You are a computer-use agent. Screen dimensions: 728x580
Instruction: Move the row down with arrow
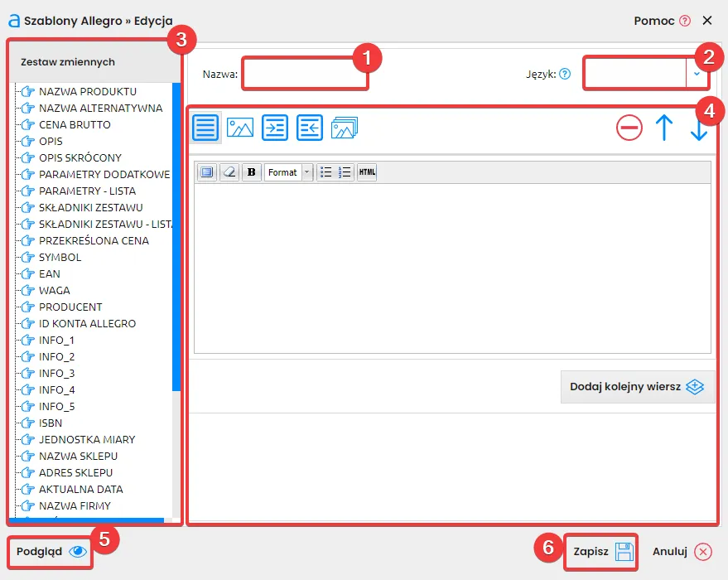pyautogui.click(x=698, y=129)
